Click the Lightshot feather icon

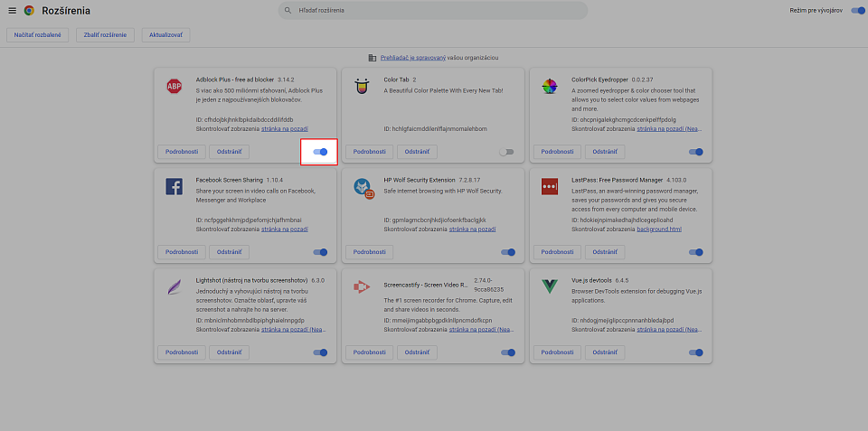(x=174, y=287)
